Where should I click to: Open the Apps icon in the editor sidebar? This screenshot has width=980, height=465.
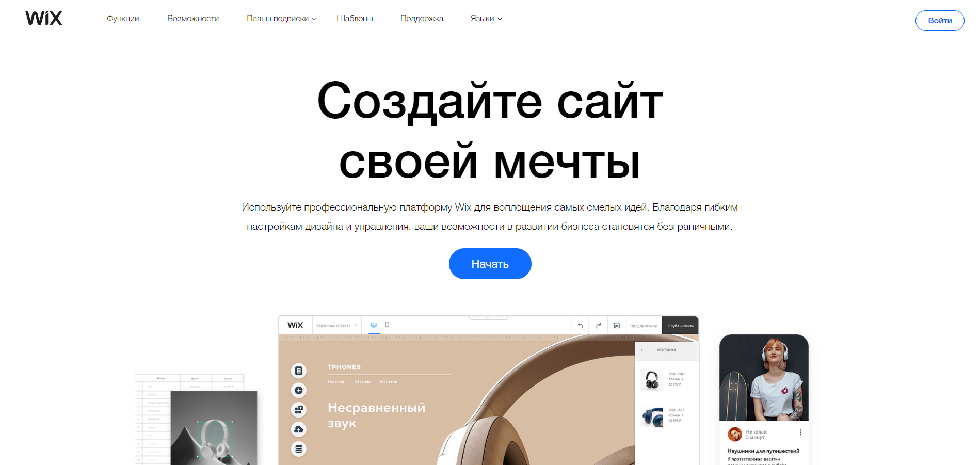point(298,410)
